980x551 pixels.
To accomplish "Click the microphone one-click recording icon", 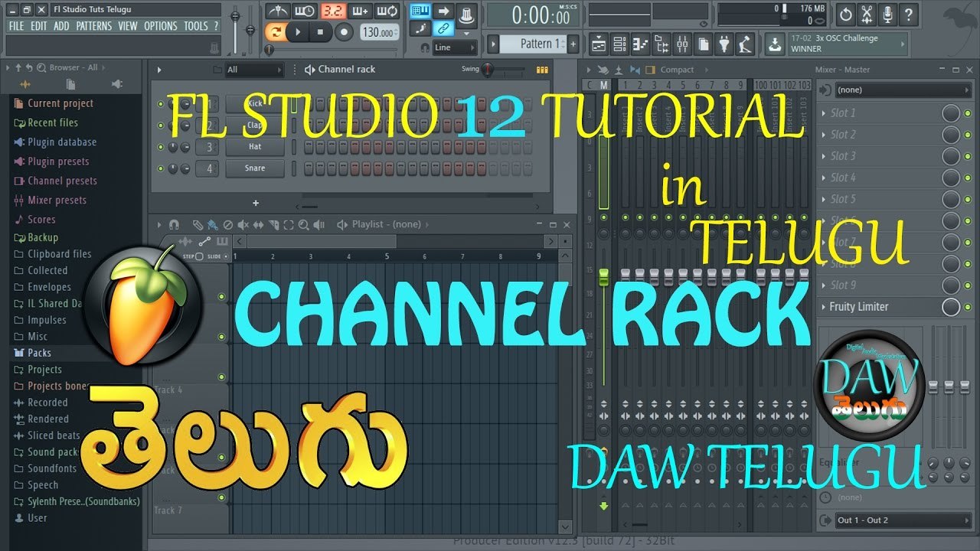I will pyautogui.click(x=887, y=14).
